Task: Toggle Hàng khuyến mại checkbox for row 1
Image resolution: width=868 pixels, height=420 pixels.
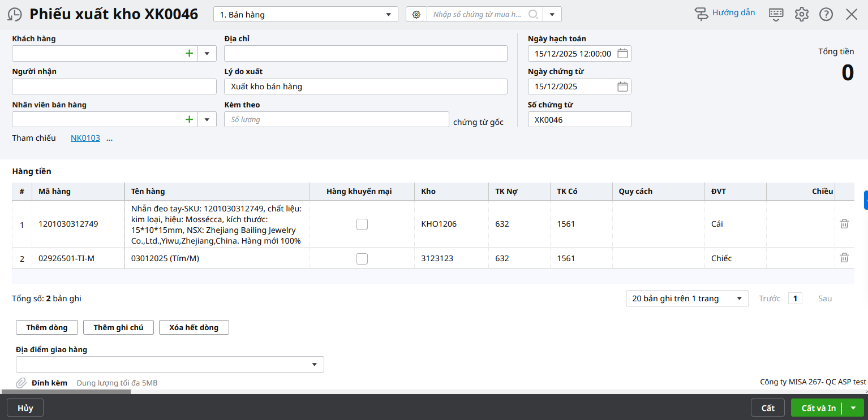Action: 362,224
